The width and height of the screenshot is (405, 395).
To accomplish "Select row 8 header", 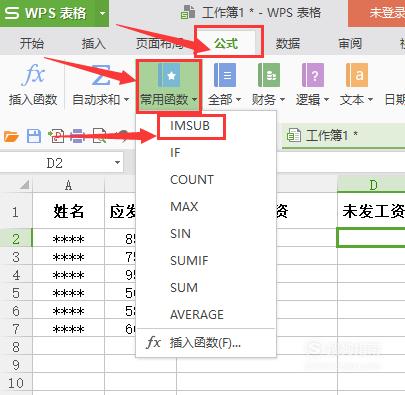I will (16, 347).
